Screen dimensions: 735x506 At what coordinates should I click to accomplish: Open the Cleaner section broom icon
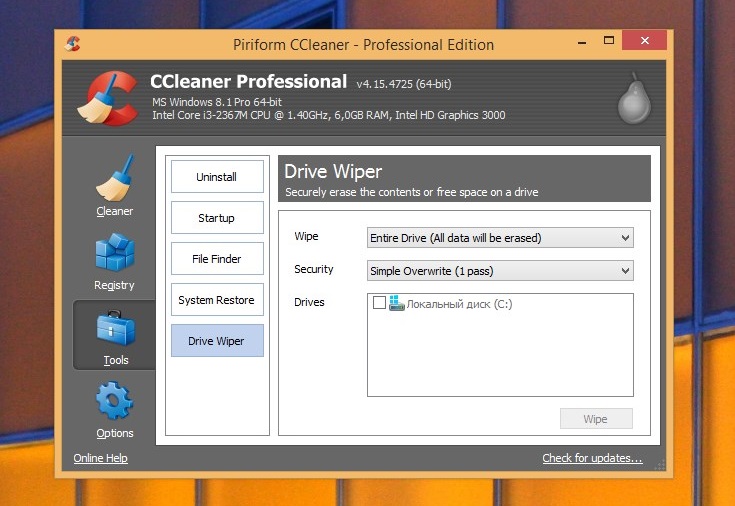pos(114,180)
